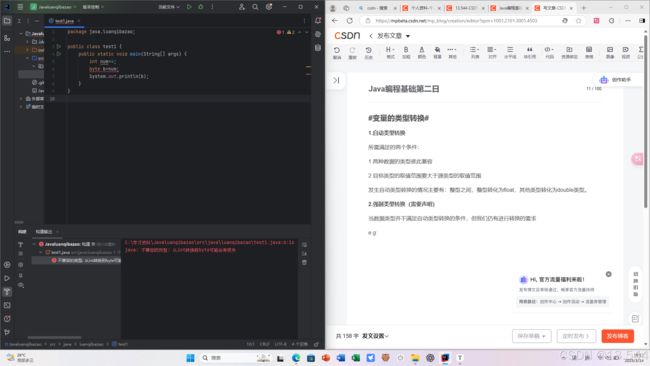Click the Windows taskbar search box
The width and height of the screenshot is (650, 366).
[236, 358]
